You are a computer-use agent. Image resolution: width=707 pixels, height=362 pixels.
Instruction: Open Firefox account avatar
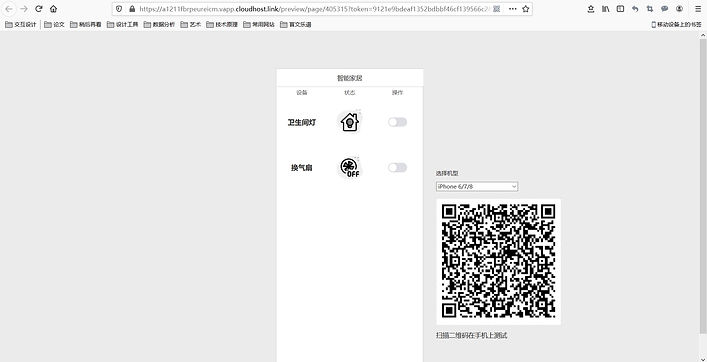679,9
